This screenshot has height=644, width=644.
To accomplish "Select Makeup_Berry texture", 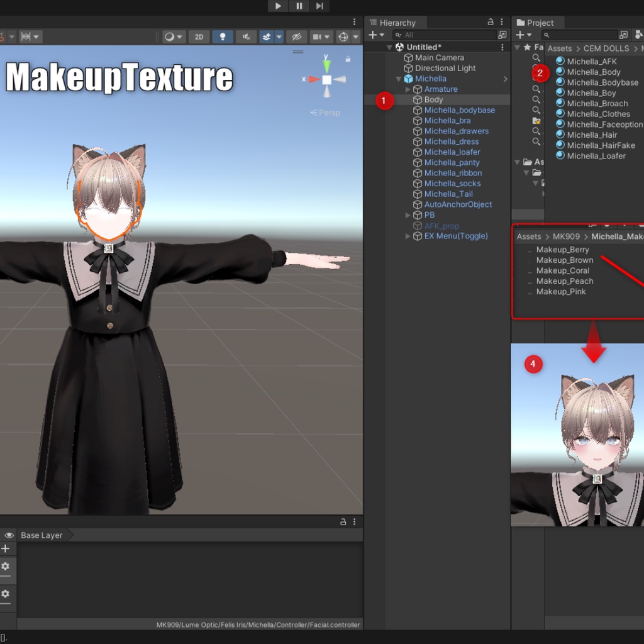I will (562, 250).
